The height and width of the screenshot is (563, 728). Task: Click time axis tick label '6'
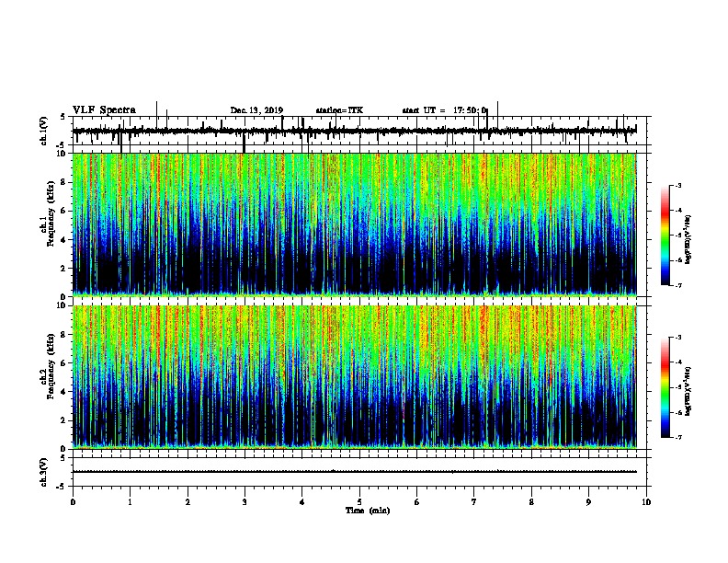click(x=416, y=502)
